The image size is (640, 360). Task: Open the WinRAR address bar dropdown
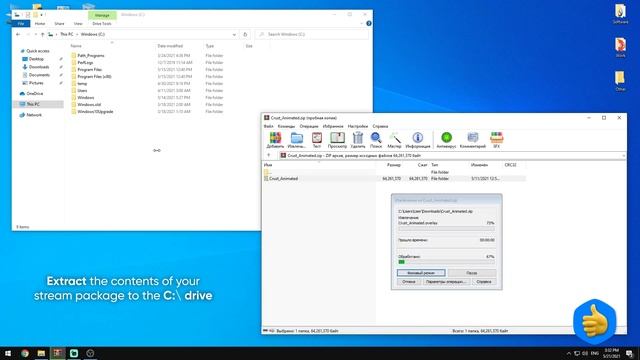click(623, 156)
